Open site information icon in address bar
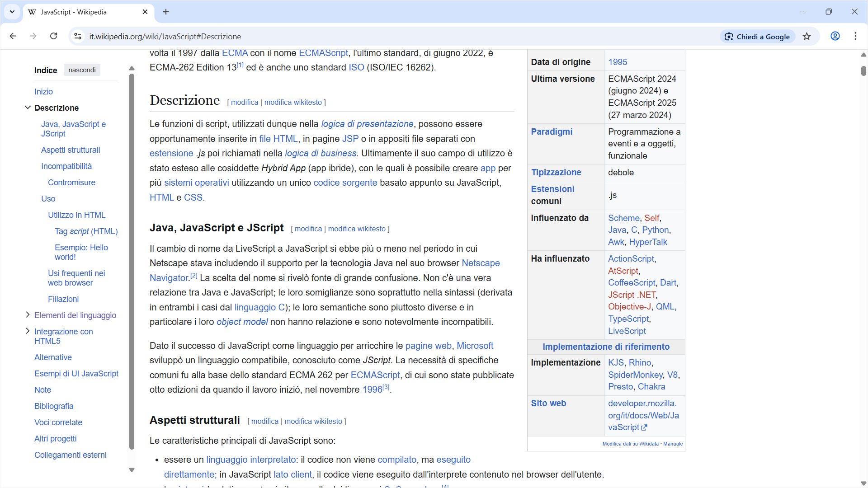This screenshot has height=488, width=868. (x=78, y=36)
